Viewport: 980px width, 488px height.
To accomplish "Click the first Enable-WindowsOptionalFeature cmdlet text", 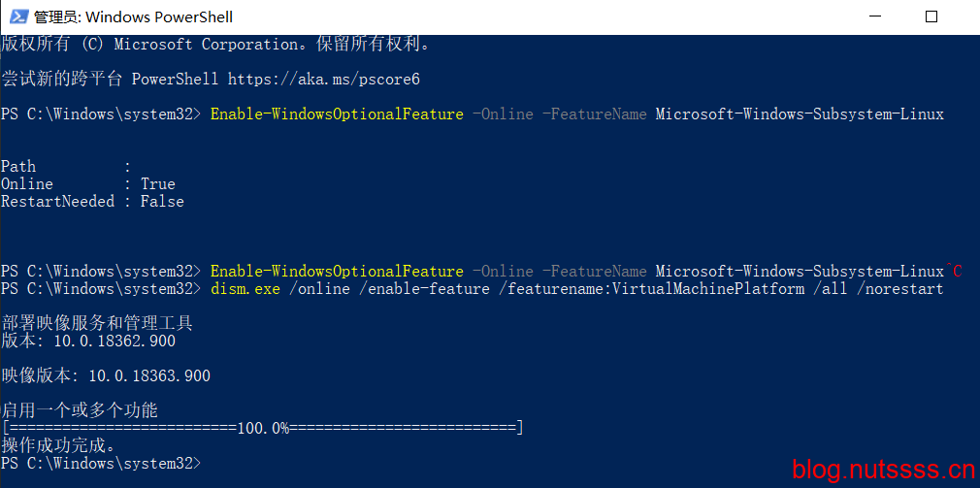I will [337, 114].
